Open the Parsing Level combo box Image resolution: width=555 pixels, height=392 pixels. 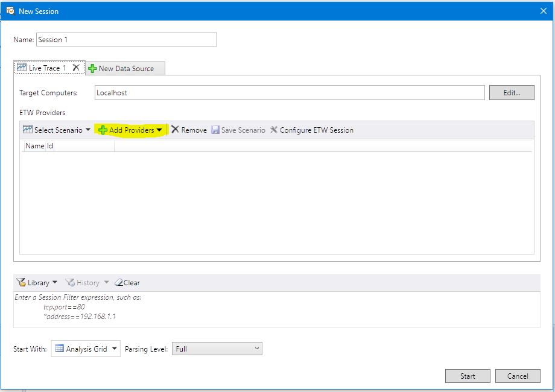pos(217,349)
